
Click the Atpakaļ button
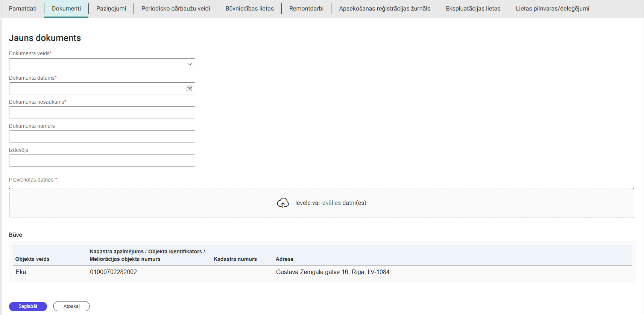71,306
